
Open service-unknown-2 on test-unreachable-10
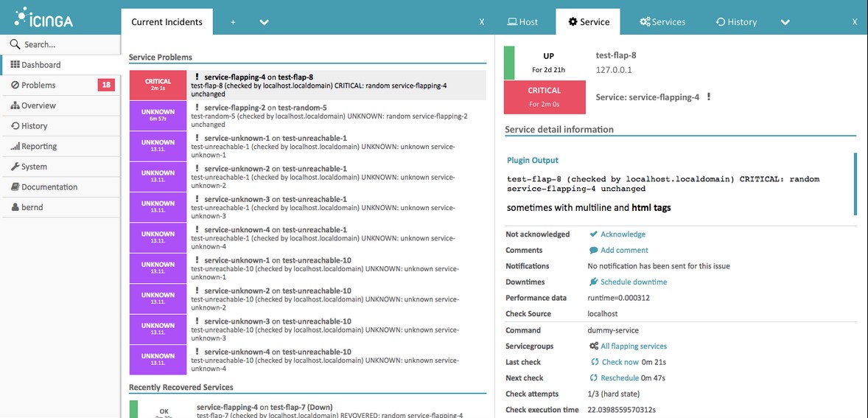(278, 290)
